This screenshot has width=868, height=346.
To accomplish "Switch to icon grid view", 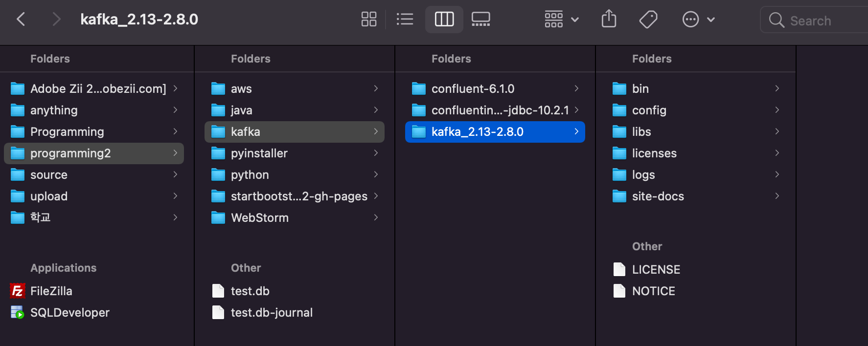I will tap(368, 20).
